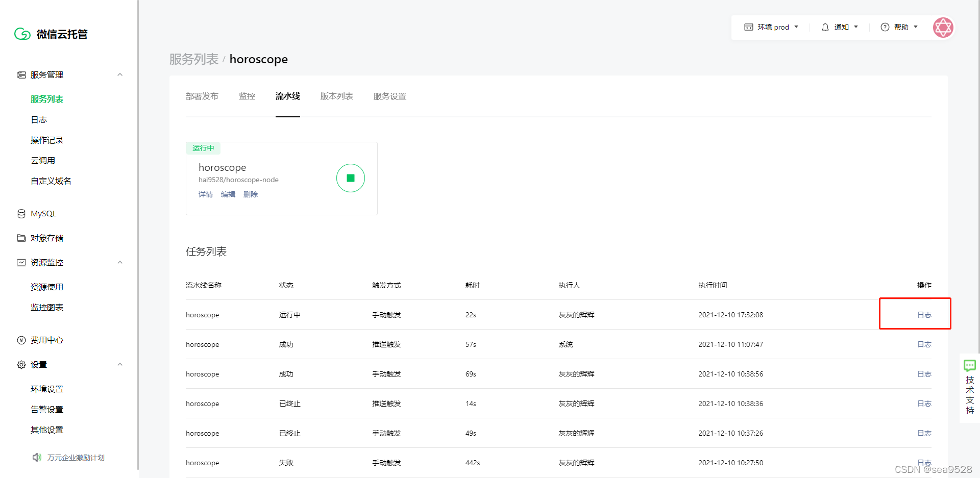Image resolution: width=980 pixels, height=478 pixels.
Task: Switch to the 监控 tab
Action: click(x=247, y=96)
